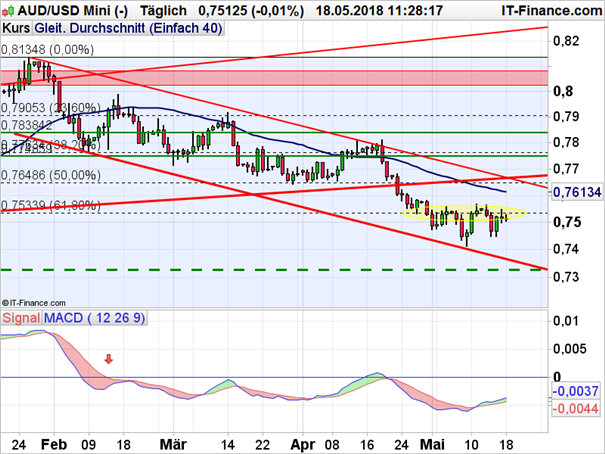This screenshot has width=605, height=454.
Task: Click the Apr date axis label
Action: click(302, 445)
